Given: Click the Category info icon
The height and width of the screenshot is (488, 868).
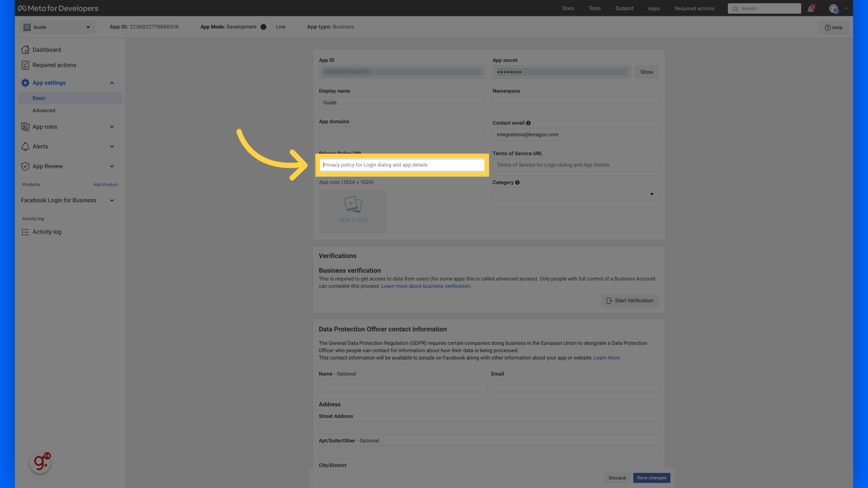Looking at the screenshot, I should pyautogui.click(x=517, y=183).
